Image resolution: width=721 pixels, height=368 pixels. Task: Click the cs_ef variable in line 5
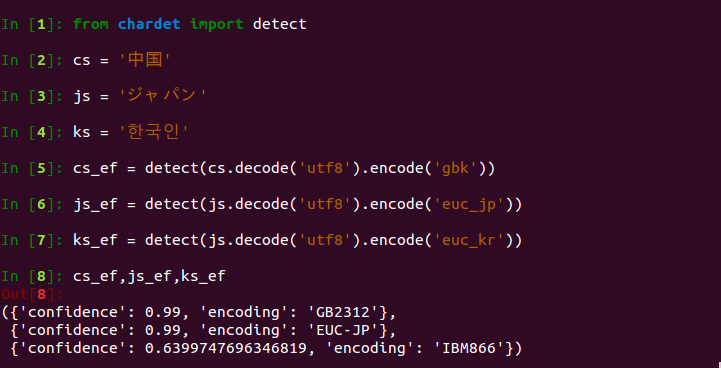(95, 169)
